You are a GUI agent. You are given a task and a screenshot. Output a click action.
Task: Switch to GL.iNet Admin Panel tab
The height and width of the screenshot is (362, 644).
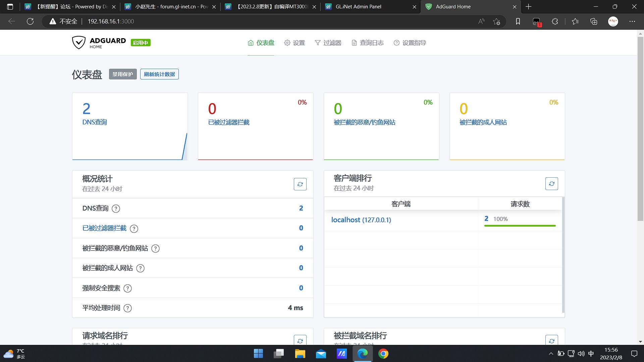(358, 7)
